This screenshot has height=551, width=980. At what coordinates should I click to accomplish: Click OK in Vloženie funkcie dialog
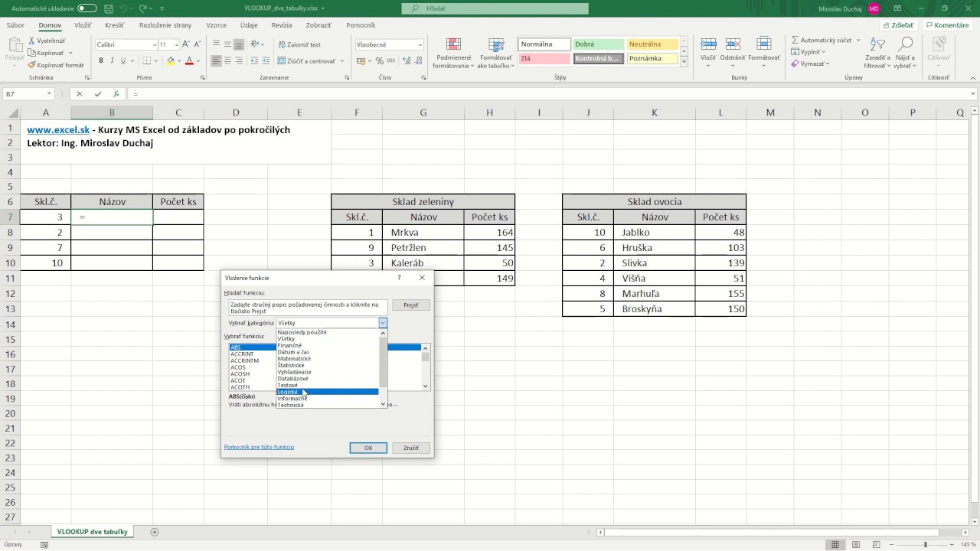368,448
